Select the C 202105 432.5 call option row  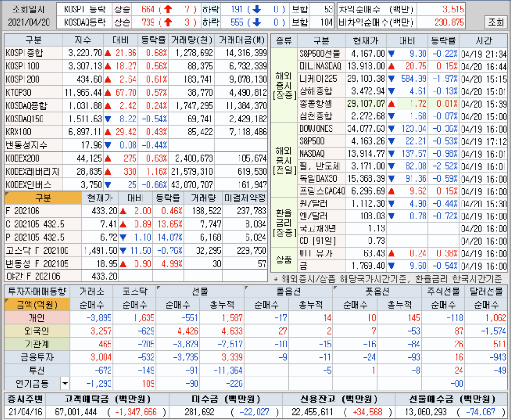(136, 225)
